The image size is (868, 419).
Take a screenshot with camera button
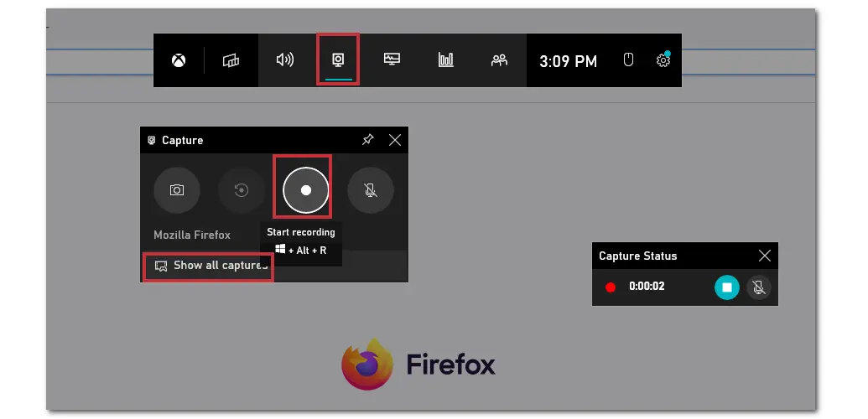[x=177, y=190]
